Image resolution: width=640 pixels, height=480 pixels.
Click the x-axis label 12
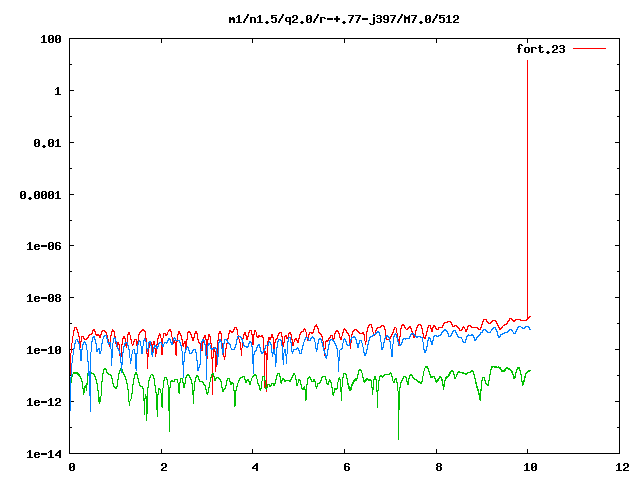(x=622, y=467)
